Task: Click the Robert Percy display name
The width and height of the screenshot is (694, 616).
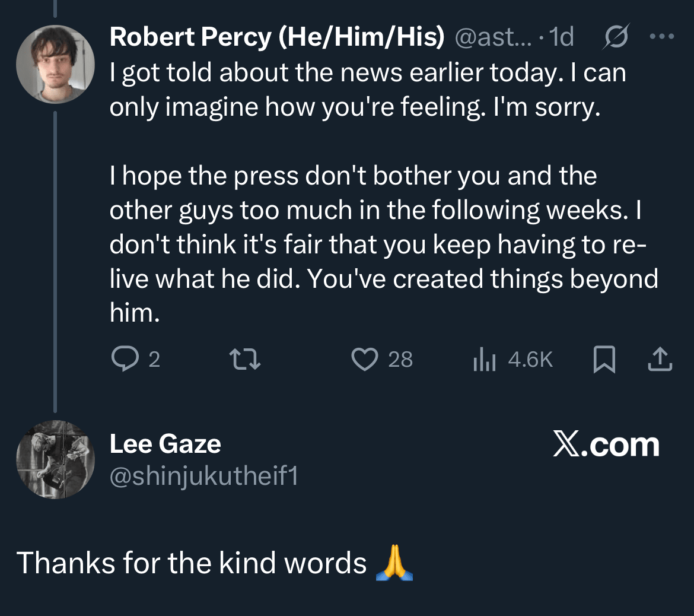Action: tap(276, 37)
